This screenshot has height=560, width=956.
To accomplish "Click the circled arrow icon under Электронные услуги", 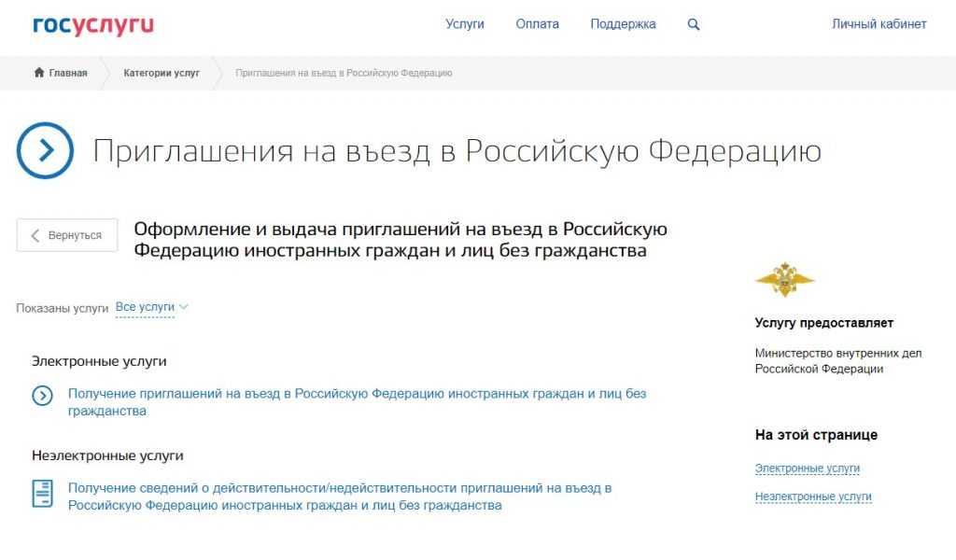I will tap(42, 396).
